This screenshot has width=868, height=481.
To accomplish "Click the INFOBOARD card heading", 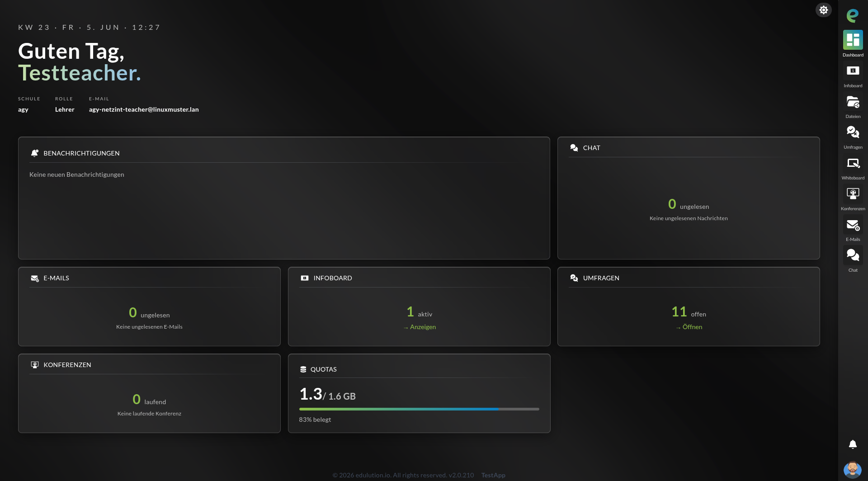I will 333,278.
